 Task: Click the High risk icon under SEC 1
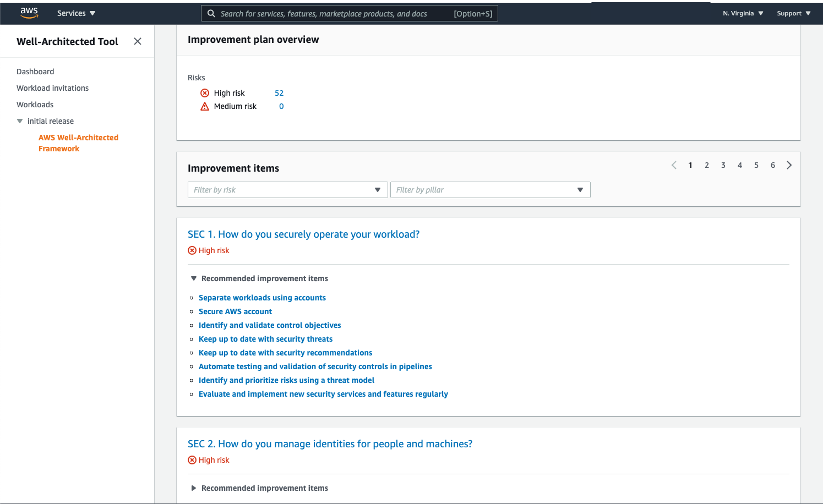192,250
